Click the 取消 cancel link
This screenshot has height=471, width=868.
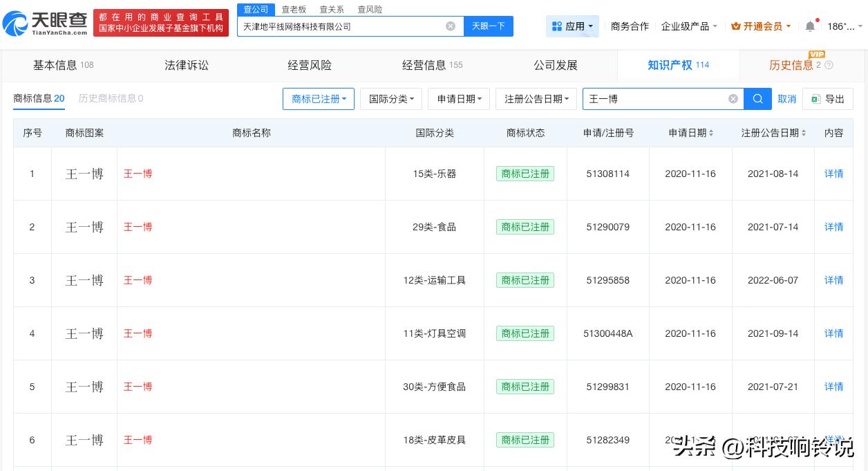[787, 99]
